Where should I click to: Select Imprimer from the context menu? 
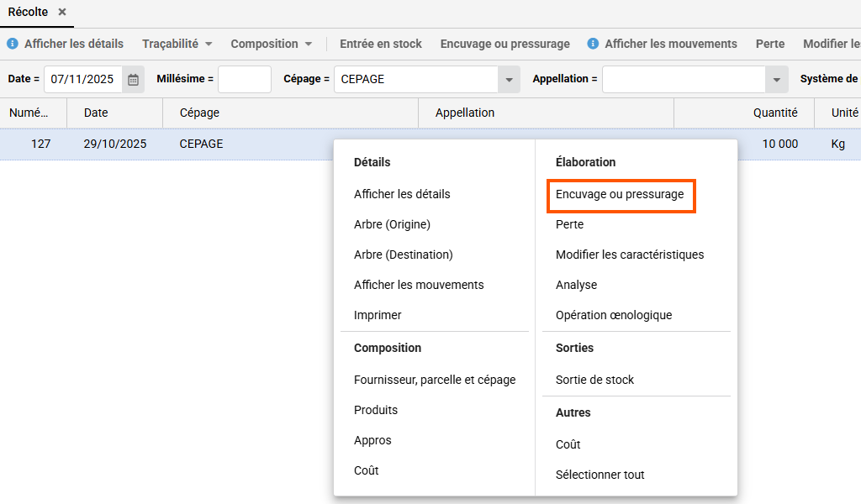378,315
